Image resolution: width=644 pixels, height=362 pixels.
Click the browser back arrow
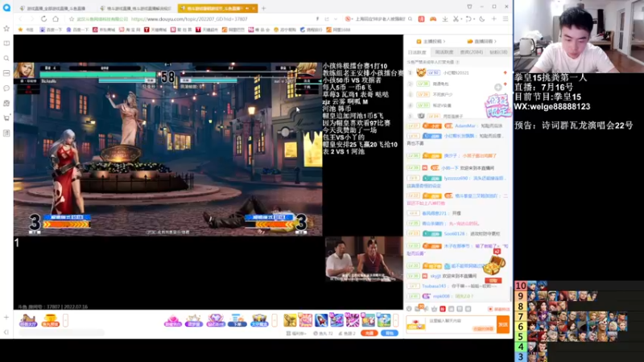[x=21, y=19]
